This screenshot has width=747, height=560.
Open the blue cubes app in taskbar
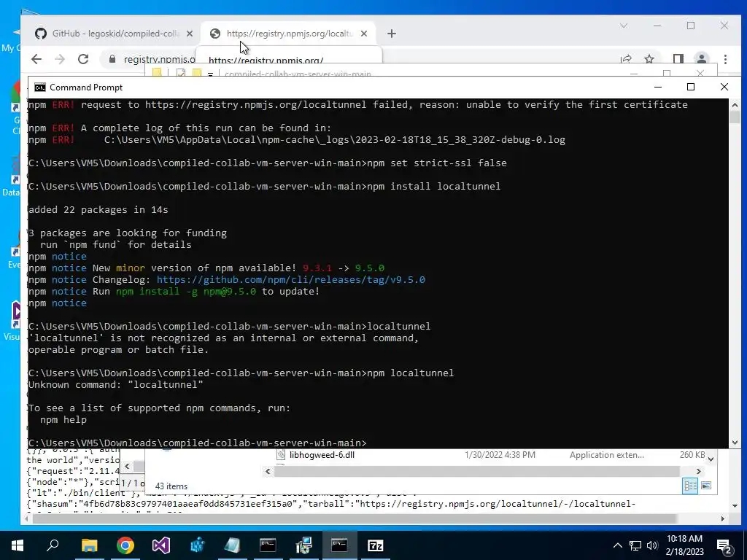197,545
